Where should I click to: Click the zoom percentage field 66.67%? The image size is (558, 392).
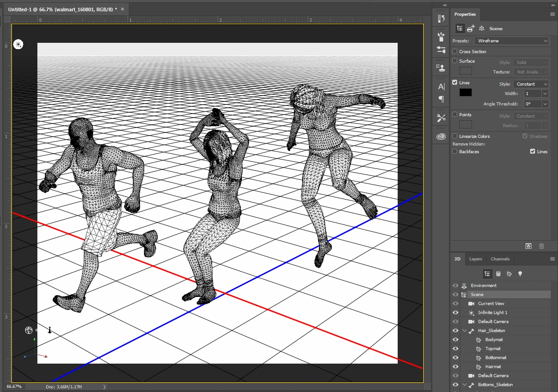(x=14, y=387)
